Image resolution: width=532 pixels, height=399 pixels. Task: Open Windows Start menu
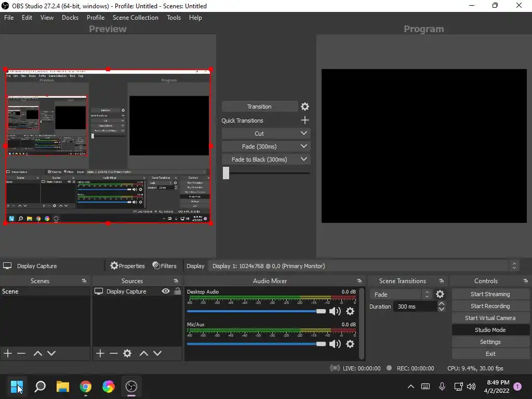17,387
